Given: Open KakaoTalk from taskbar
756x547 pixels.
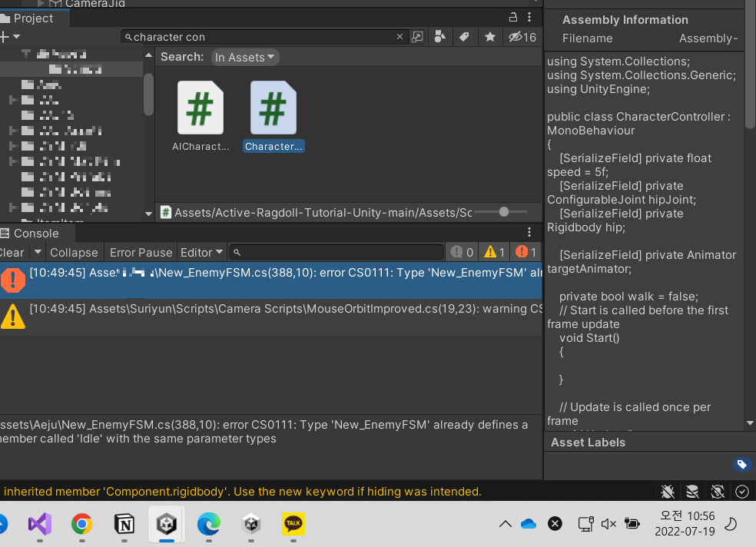Looking at the screenshot, I should [x=293, y=524].
